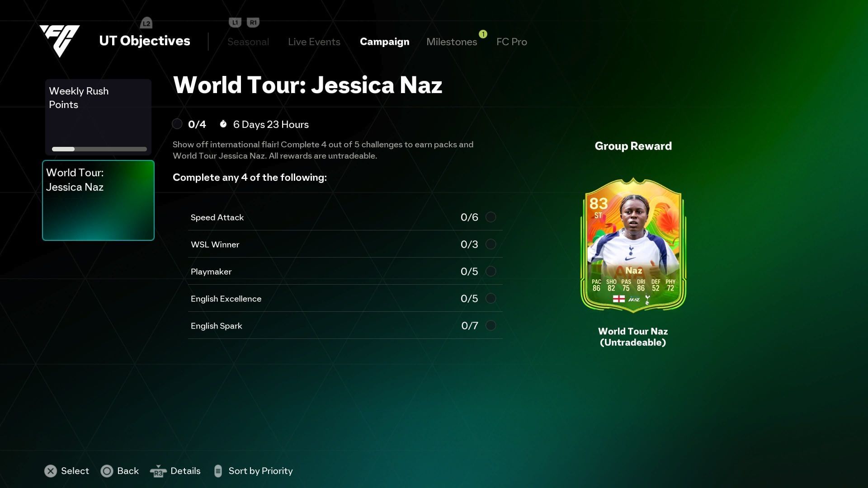Click the Tottenham club crest on card

coord(647,299)
